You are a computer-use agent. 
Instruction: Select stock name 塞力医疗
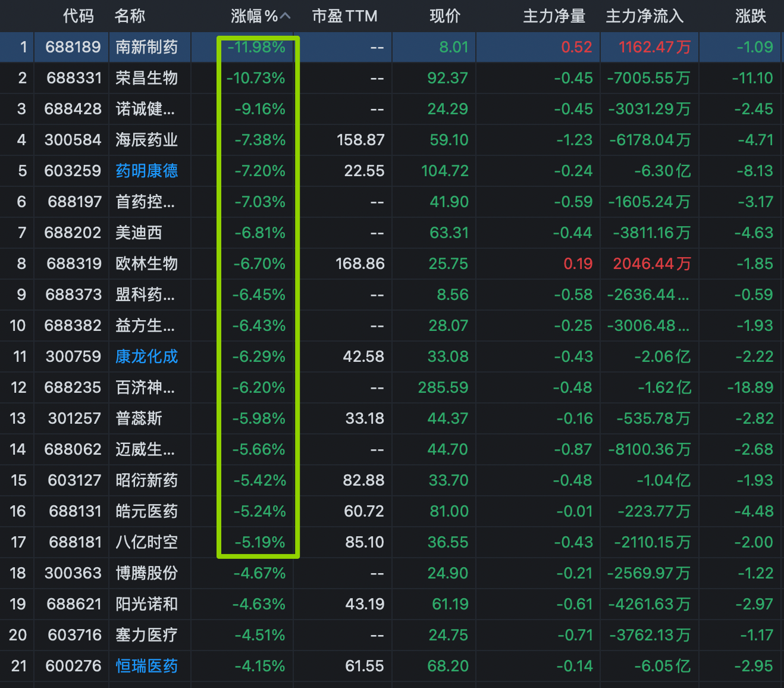pyautogui.click(x=147, y=635)
